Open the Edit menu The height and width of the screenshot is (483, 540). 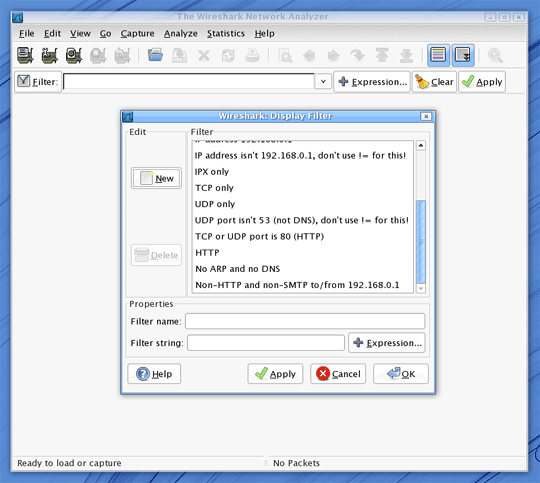click(52, 33)
